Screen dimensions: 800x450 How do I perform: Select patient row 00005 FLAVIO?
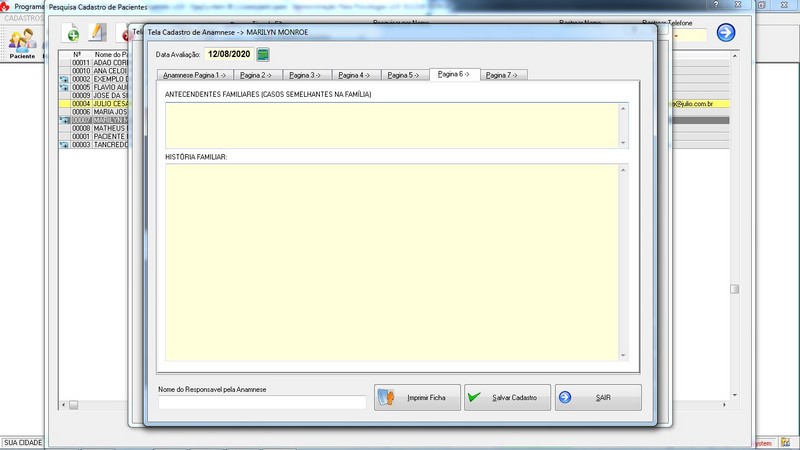tap(94, 87)
